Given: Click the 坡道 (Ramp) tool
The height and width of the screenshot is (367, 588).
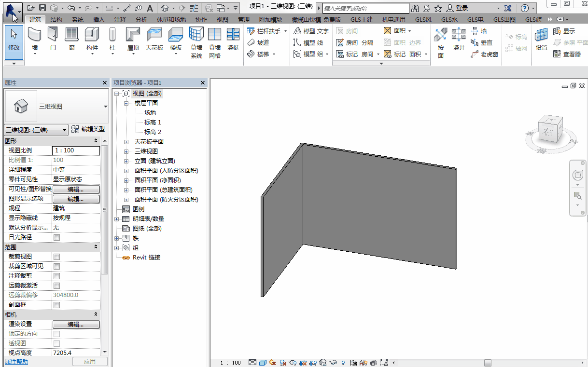Looking at the screenshot, I should pyautogui.click(x=258, y=42).
